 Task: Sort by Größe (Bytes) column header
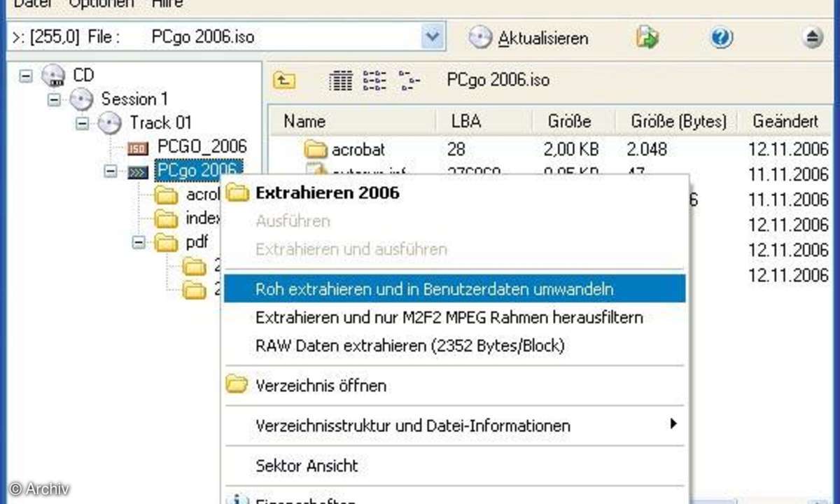676,120
